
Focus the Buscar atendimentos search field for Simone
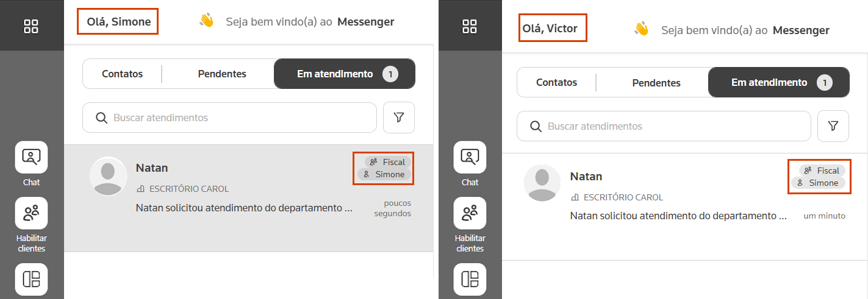(229, 118)
